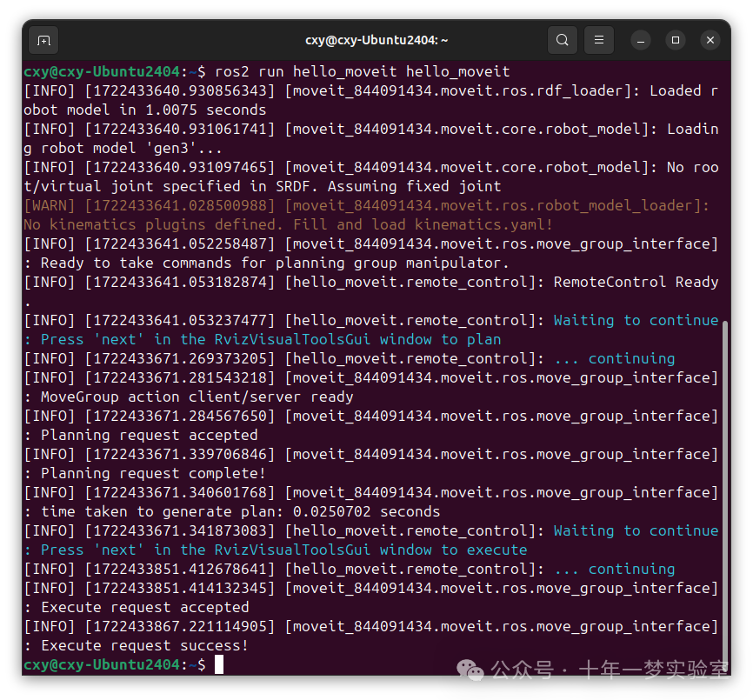
Task: Minimize the terminal window
Action: click(641, 40)
